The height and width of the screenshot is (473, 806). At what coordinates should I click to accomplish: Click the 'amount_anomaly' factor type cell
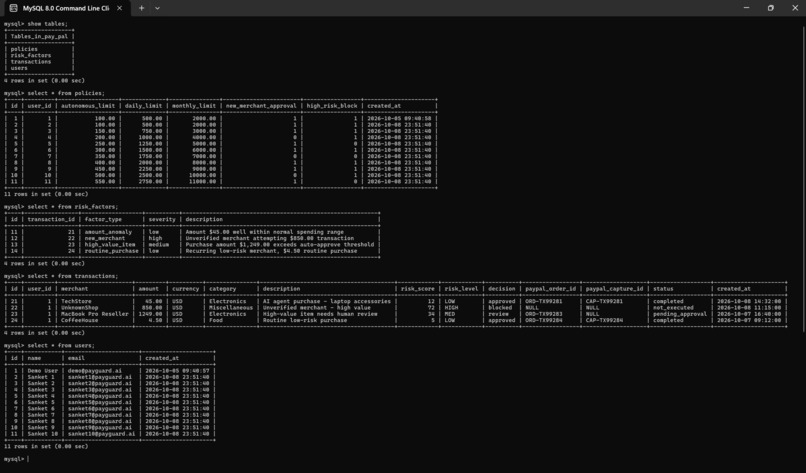[108, 232]
